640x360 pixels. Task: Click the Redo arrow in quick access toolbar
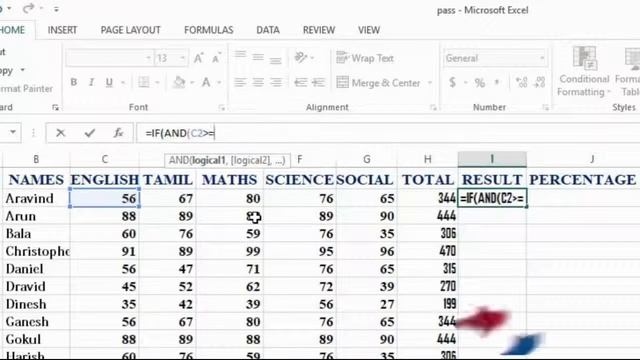coord(28,8)
